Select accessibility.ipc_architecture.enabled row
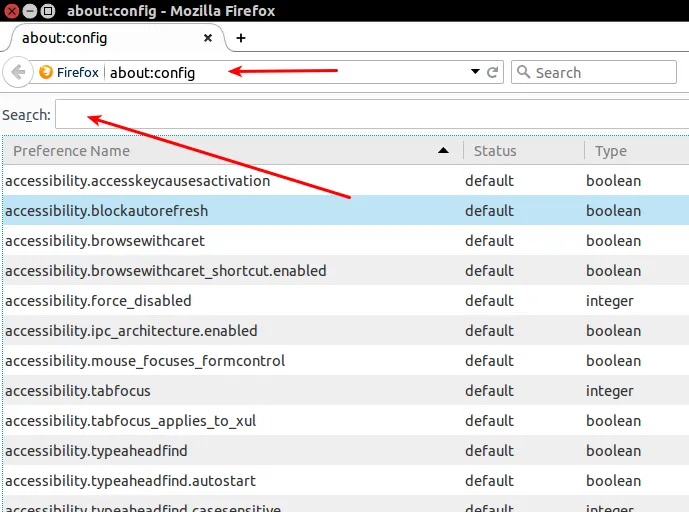Viewport: 689px width, 512px height. tap(346, 330)
